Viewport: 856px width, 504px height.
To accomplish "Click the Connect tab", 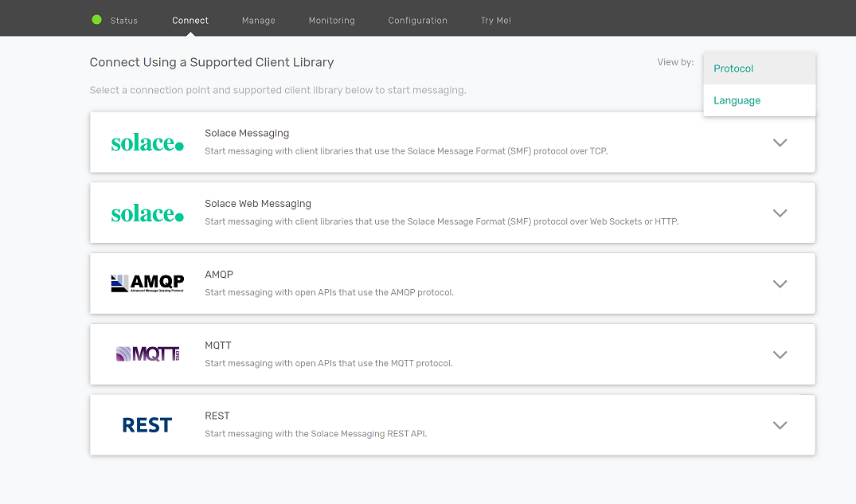I will click(x=190, y=21).
